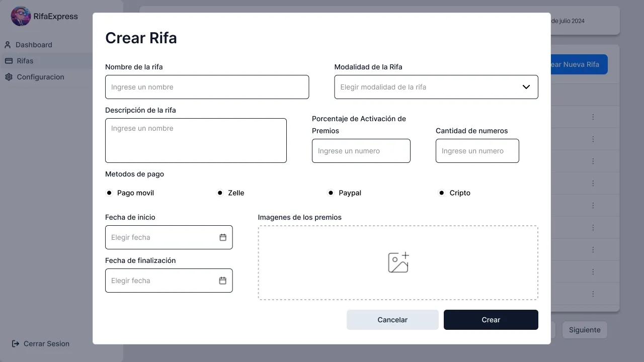Click the Configuracion gear icon
This screenshot has width=644, height=362.
8,77
